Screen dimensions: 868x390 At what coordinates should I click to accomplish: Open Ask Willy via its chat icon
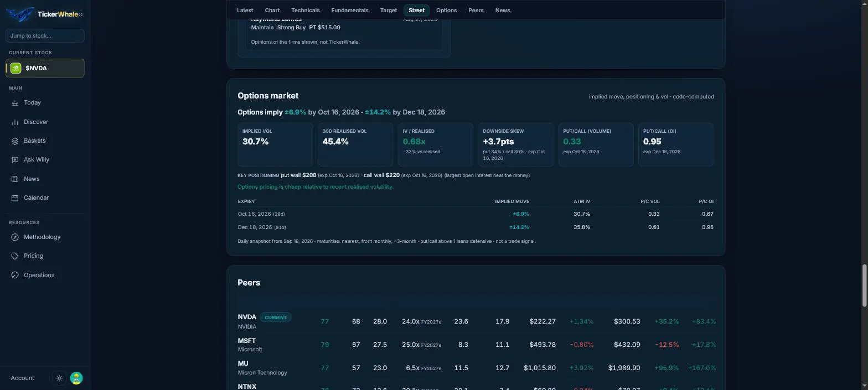tap(15, 160)
